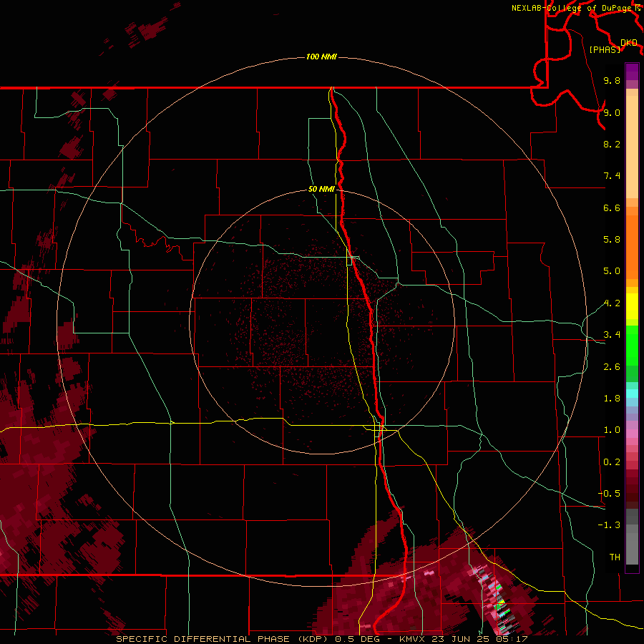Click the 9.8 value on the color scale

pos(612,80)
